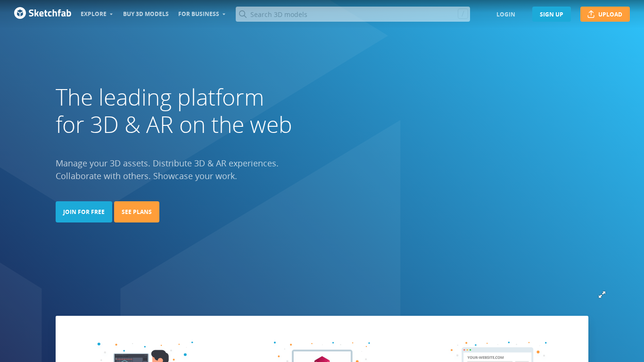
Task: Open the LOGIN link
Action: point(506,14)
